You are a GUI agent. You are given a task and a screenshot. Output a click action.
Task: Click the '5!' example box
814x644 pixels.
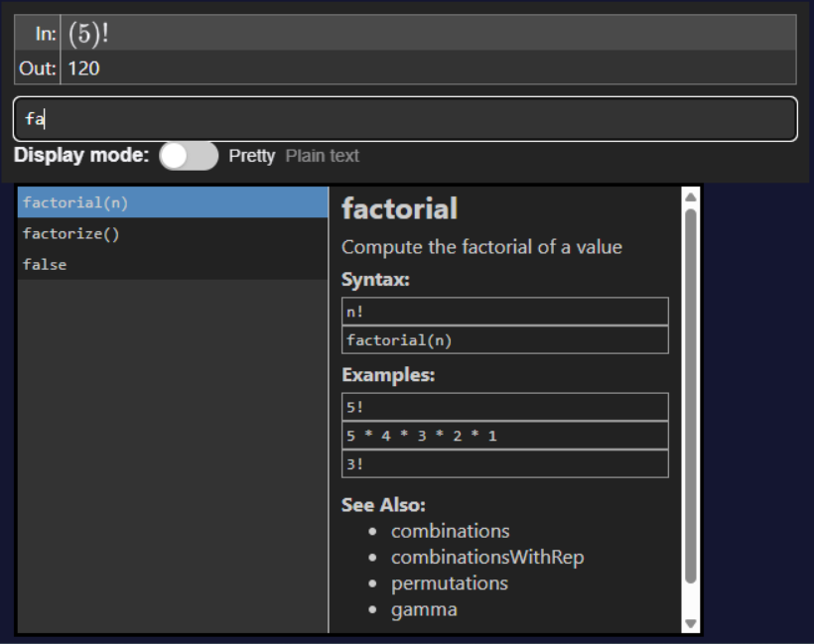point(505,406)
